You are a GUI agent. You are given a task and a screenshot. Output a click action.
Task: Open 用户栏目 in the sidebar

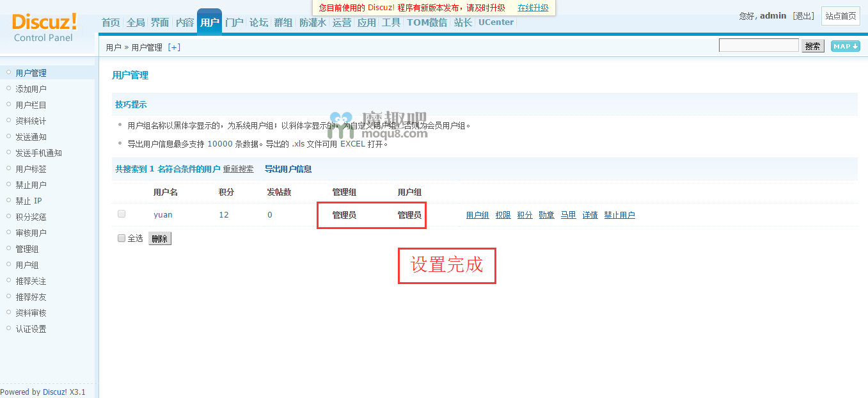click(31, 105)
